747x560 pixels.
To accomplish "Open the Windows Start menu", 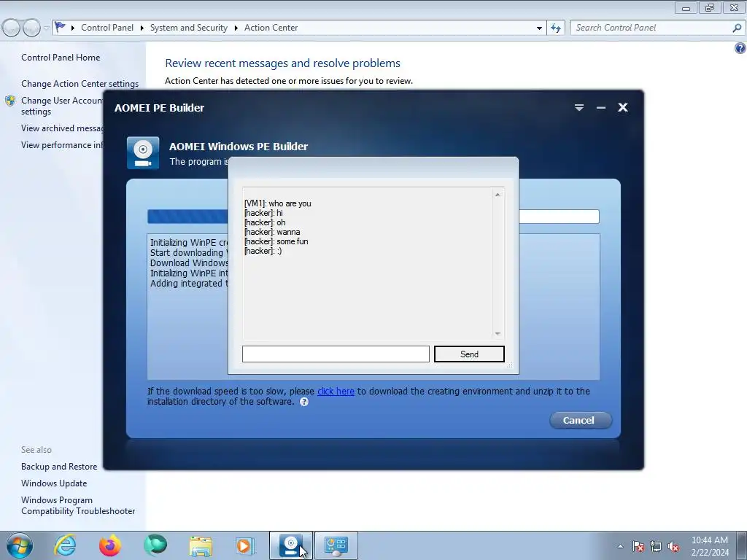I will click(x=20, y=545).
